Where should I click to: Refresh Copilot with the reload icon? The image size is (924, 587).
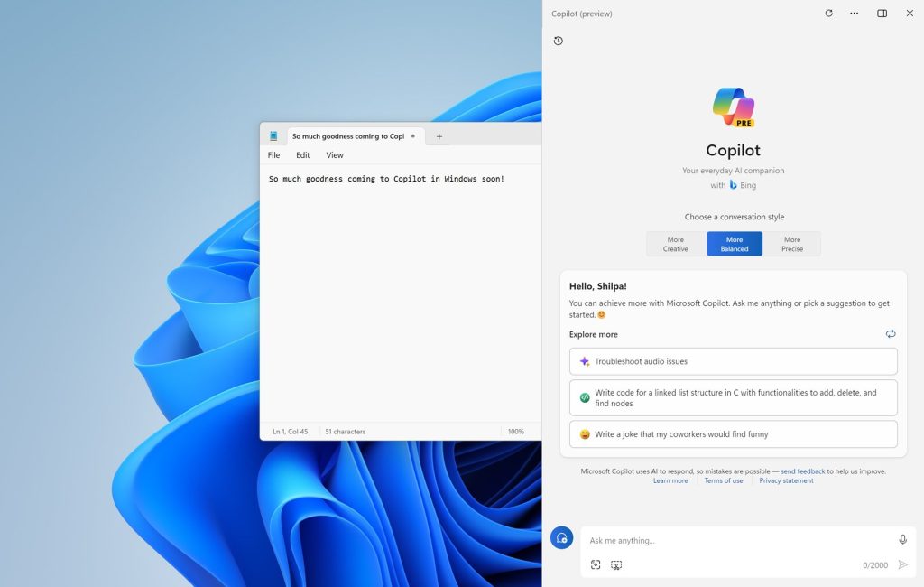tap(827, 14)
